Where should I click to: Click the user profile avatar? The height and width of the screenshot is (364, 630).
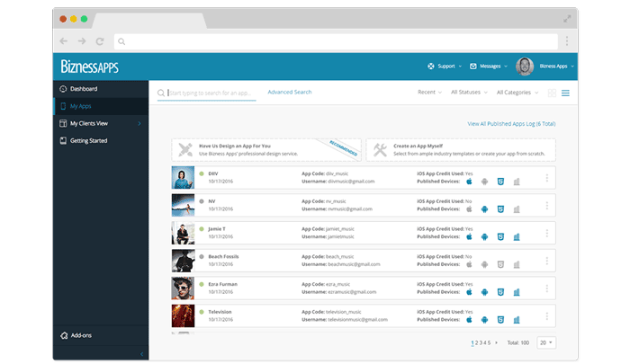[525, 67]
